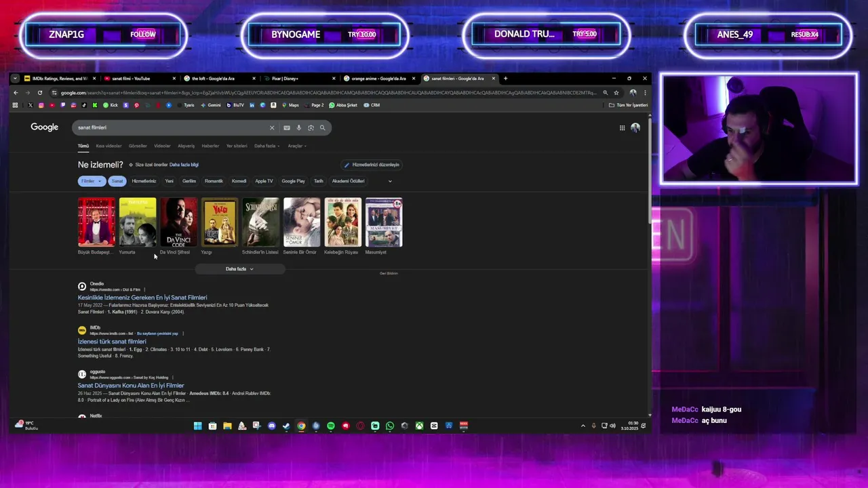
Task: Switch to the Görseller search tab
Action: (138, 146)
